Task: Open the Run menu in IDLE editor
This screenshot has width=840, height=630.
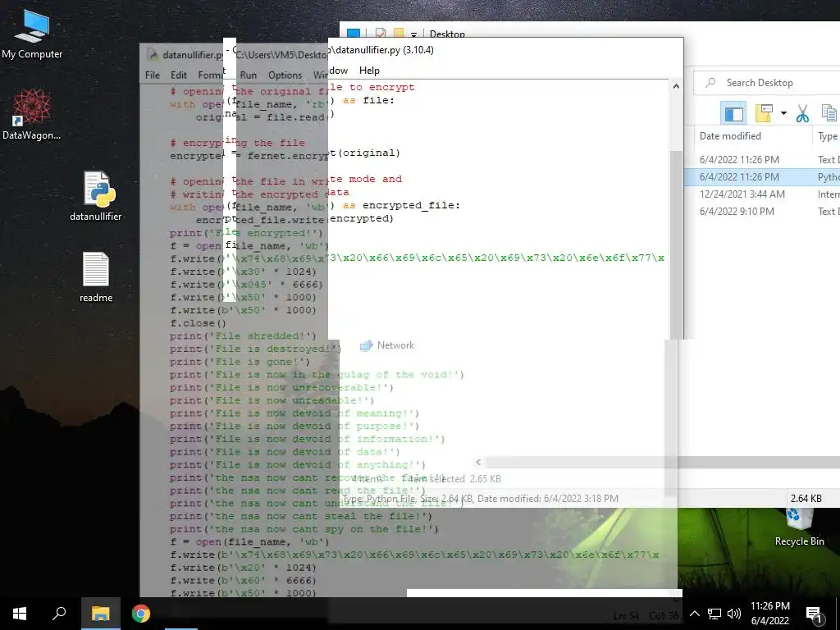Action: 248,75
